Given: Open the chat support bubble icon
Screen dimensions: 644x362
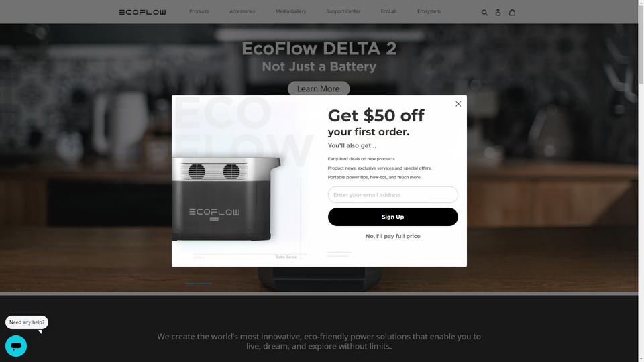Looking at the screenshot, I should [16, 346].
